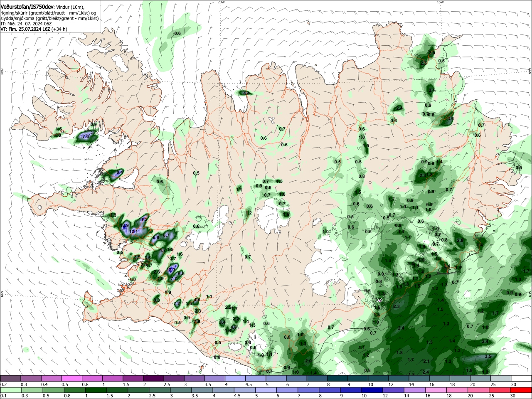532x399 pixels.
Task: Click the 3.6 precipitation value in the northeast
Action: coord(450,119)
